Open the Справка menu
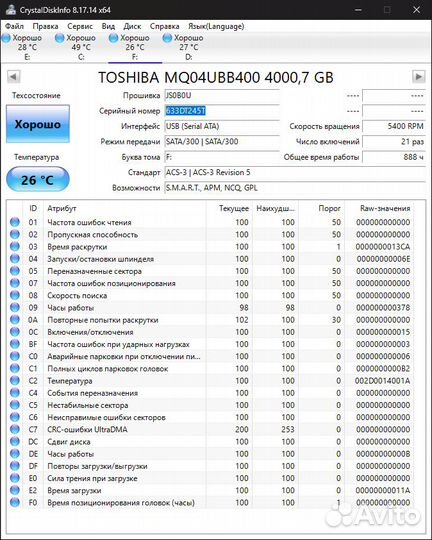Image resolution: width=432 pixels, height=540 pixels. 164,26
